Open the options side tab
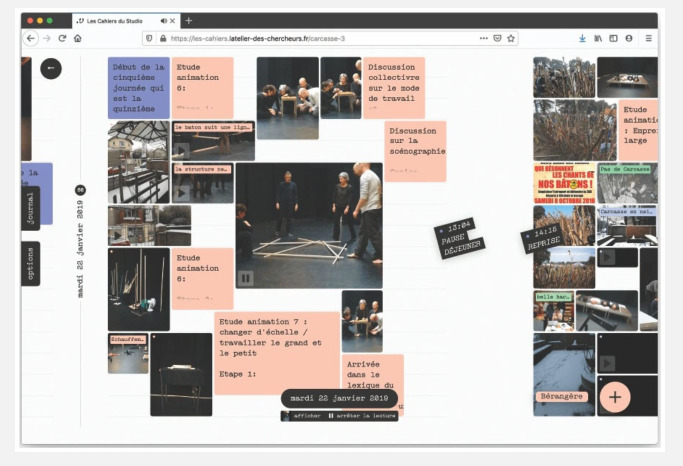The height and width of the screenshot is (466, 683). tap(30, 263)
